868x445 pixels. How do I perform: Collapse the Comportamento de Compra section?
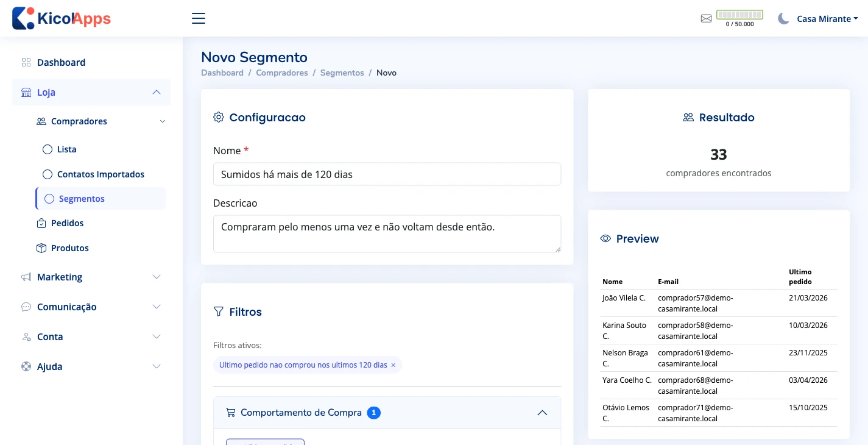click(542, 413)
